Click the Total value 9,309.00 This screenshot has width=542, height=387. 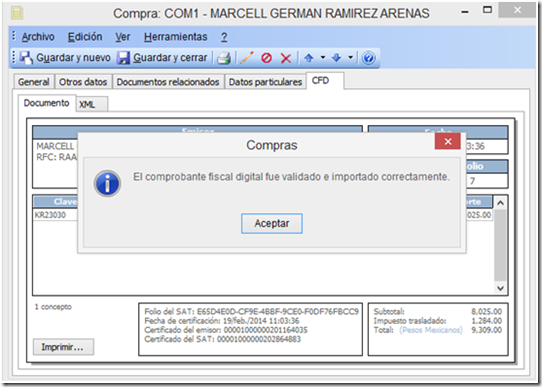(487, 330)
